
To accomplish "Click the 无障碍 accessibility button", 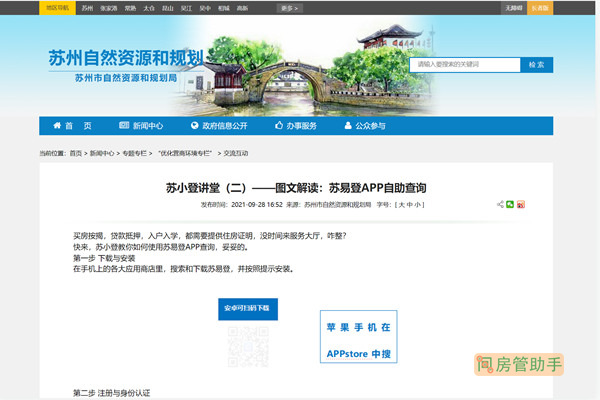I will point(514,8).
